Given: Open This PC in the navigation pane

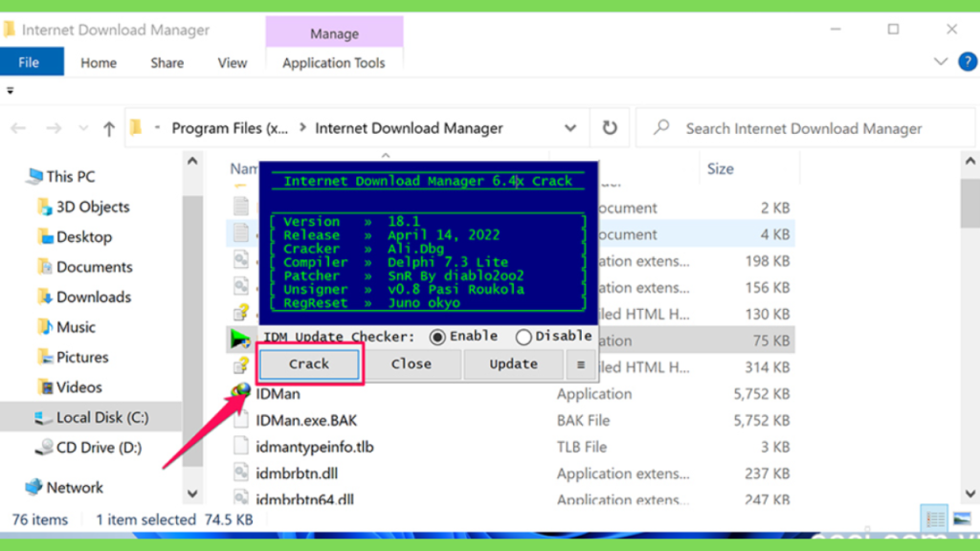Looking at the screenshot, I should 60,177.
